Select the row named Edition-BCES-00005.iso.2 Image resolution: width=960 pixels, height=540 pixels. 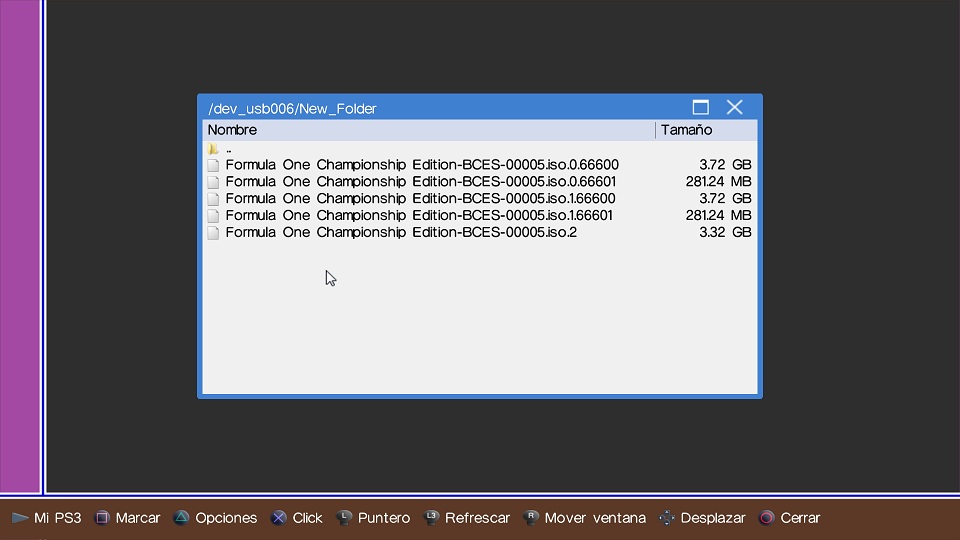(479, 232)
